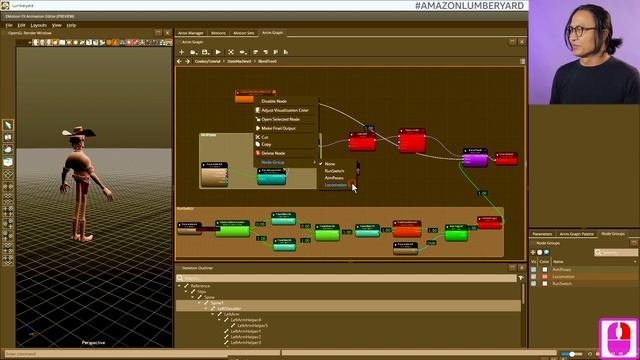Image resolution: width=640 pixels, height=360 pixels.
Task: Click the align top icon in Anim Graph toolbar
Action: click(276, 52)
